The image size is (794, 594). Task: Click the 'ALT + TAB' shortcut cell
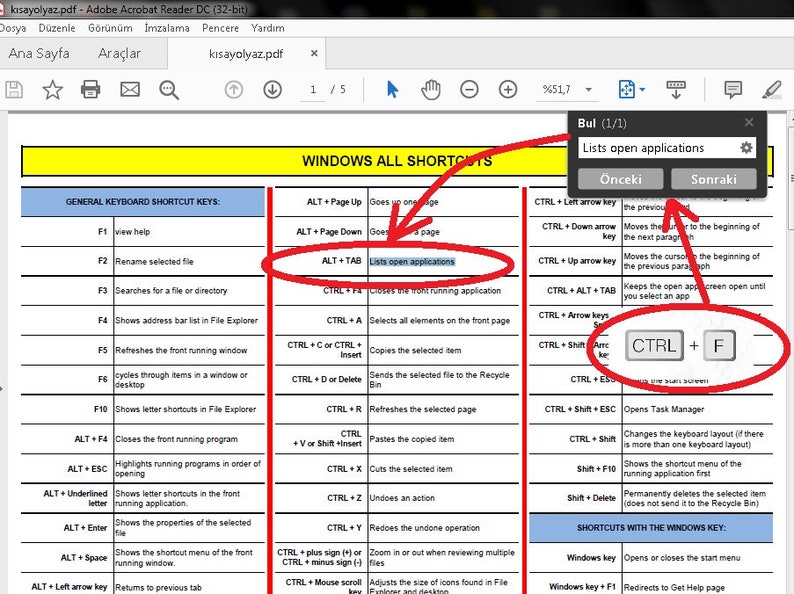coord(341,261)
